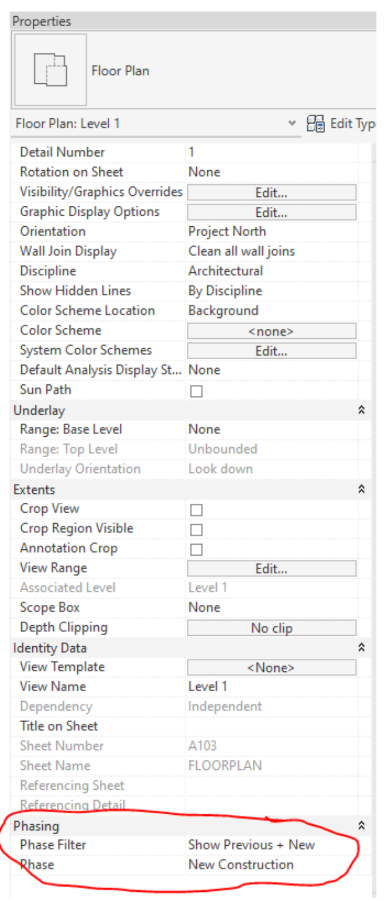Click the Color Scheme <none> button
Viewport: 386px width, 901px height.
tap(272, 331)
